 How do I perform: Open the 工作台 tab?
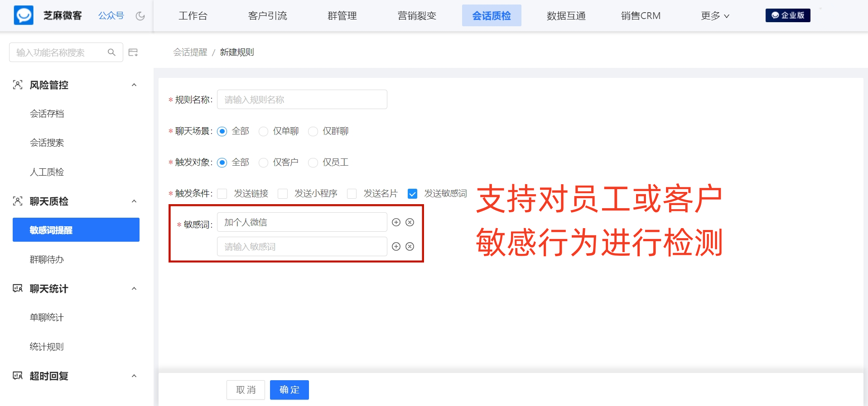coord(193,16)
